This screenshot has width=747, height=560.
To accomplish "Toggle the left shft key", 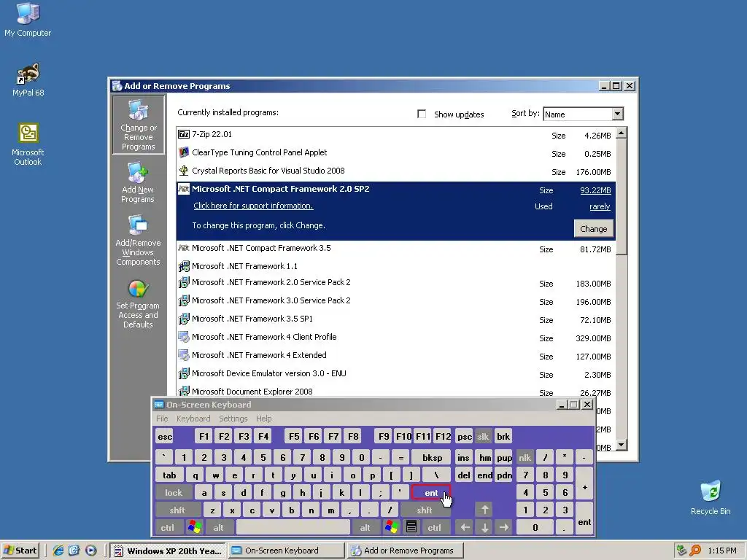I will 178,510.
